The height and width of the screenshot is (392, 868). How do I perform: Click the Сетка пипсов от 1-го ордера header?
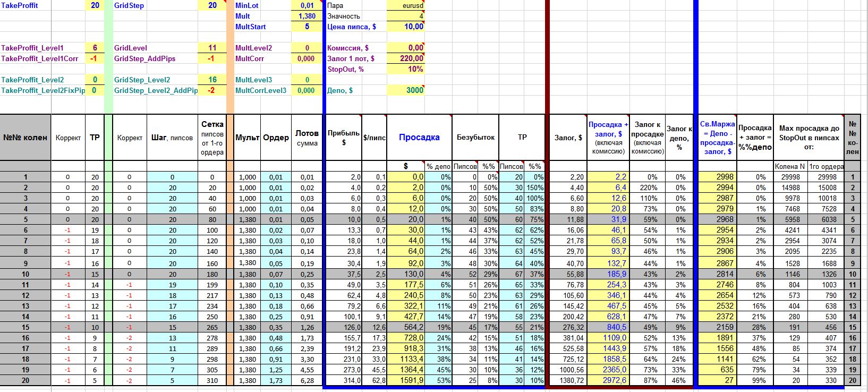tap(212, 138)
